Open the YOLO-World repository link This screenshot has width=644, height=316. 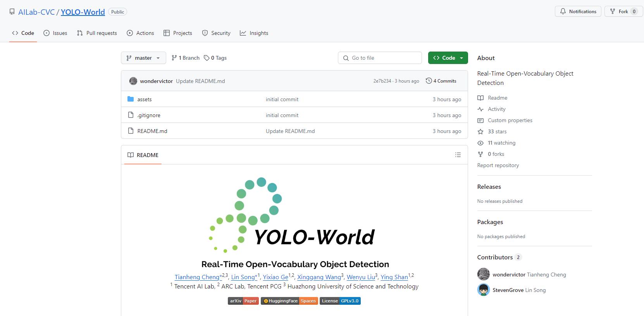tap(83, 12)
